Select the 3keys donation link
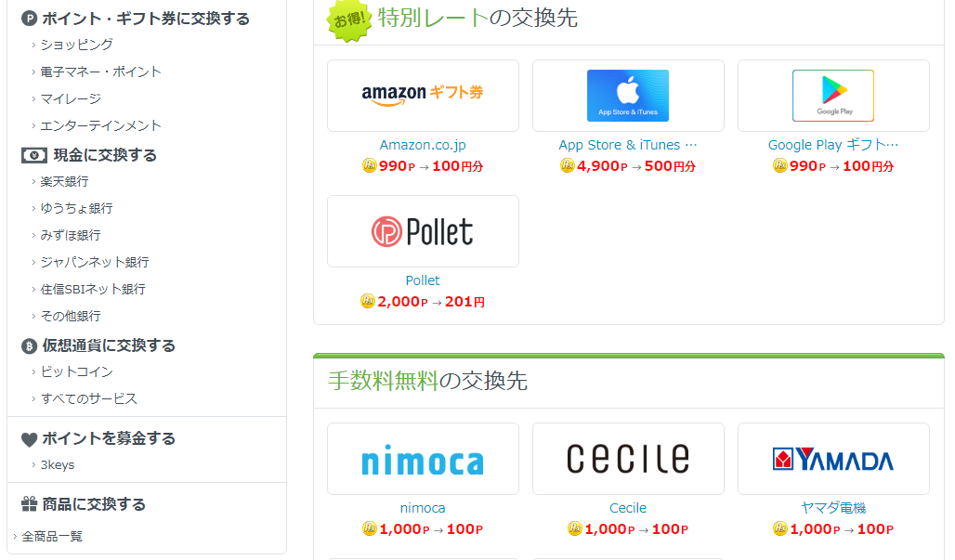The height and width of the screenshot is (560, 955). coord(58,465)
